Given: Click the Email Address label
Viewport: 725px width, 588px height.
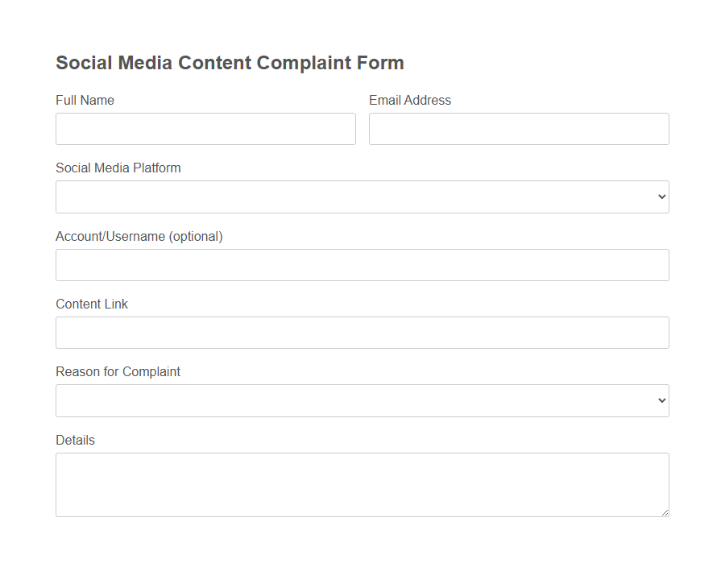Looking at the screenshot, I should point(410,100).
